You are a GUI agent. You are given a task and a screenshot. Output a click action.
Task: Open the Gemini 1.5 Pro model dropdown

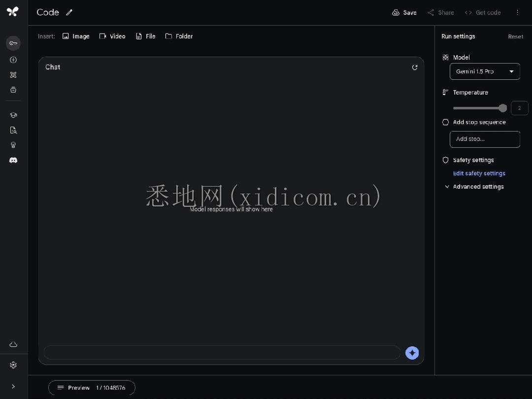click(485, 71)
